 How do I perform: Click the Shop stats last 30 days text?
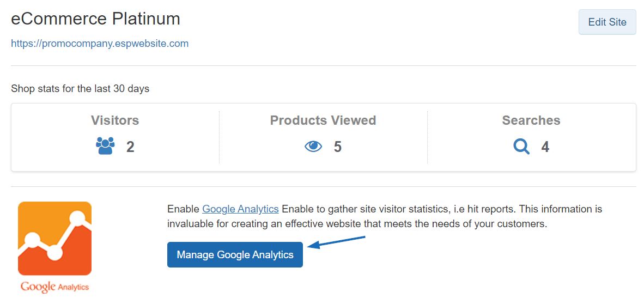tap(80, 88)
